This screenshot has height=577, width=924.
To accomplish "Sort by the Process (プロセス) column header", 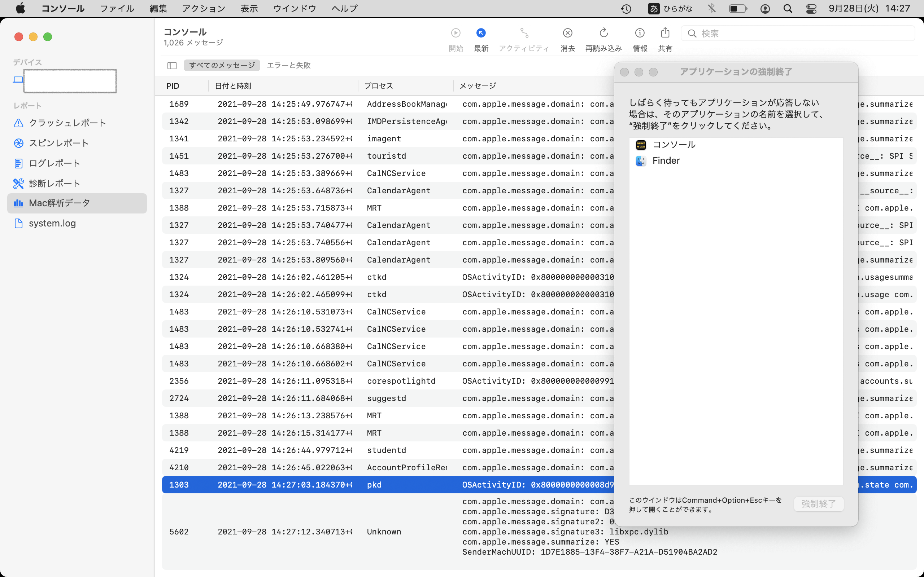I will coord(378,86).
